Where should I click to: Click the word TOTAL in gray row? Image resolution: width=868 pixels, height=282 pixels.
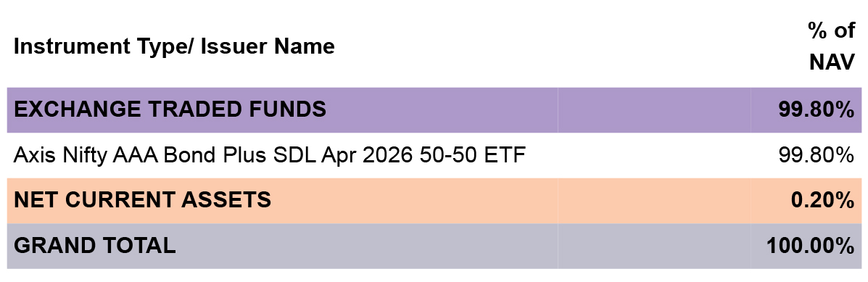[142, 246]
